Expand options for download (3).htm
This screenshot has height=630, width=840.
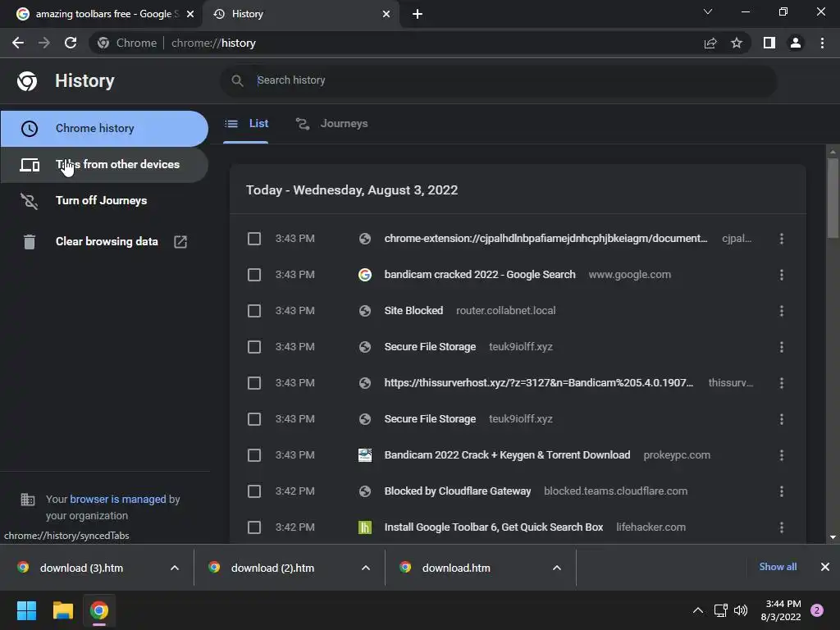174,568
